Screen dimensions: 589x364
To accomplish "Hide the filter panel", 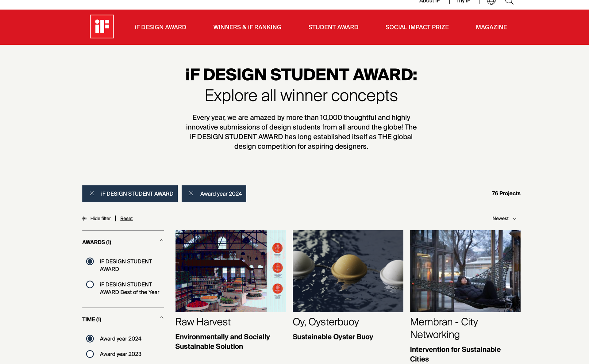I will [x=100, y=219].
